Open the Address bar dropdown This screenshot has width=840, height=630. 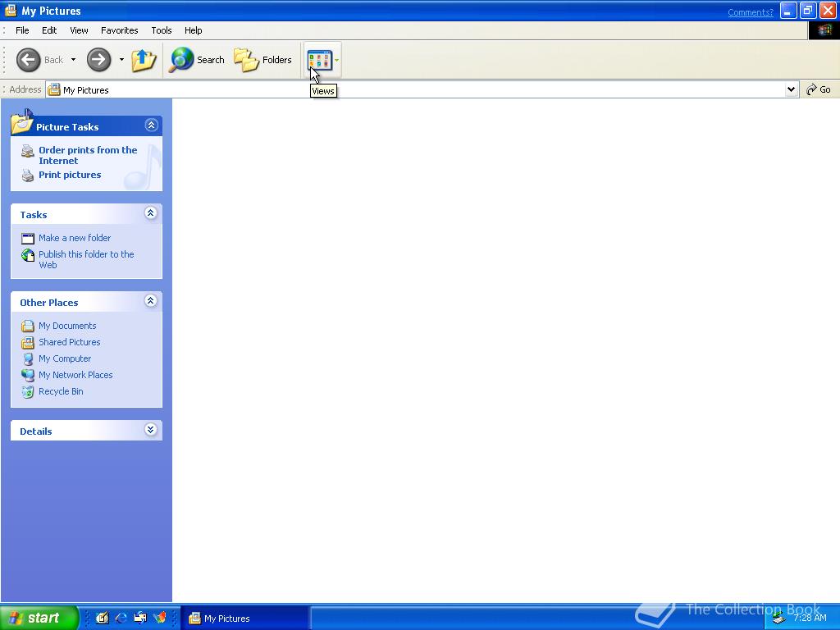tap(792, 89)
